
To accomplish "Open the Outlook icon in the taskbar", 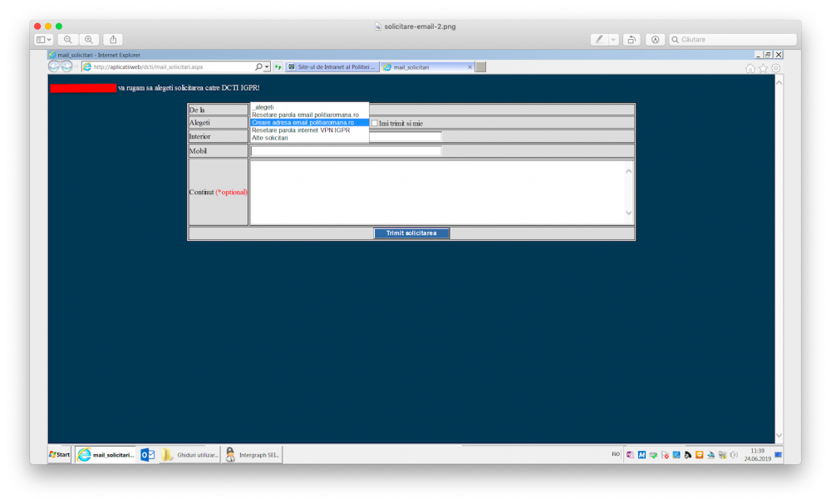I will [x=147, y=455].
